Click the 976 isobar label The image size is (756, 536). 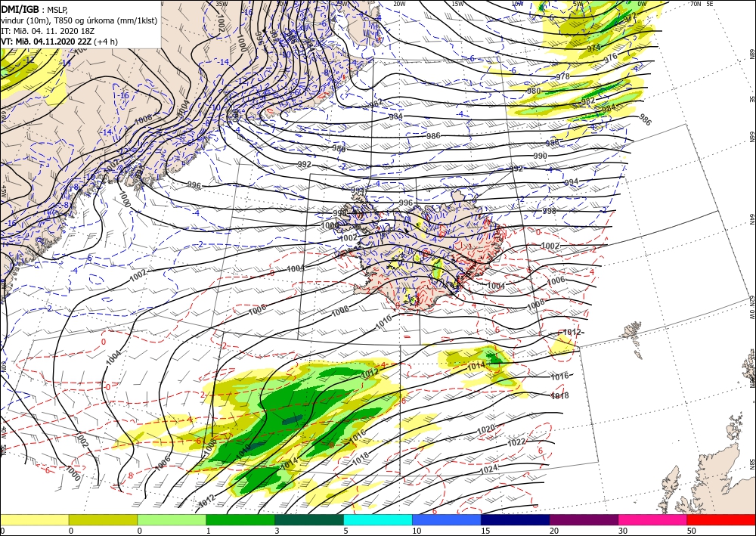click(x=610, y=57)
